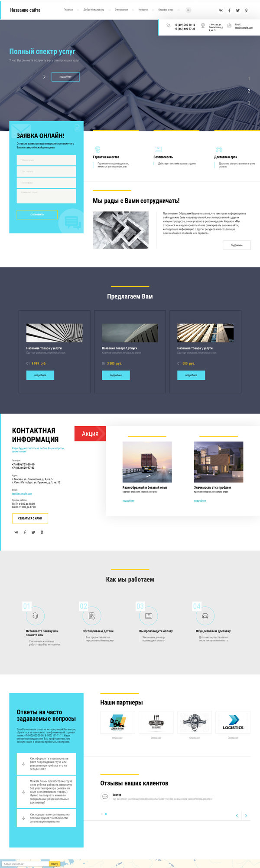Open the modern house photo in Акция

[218, 462]
